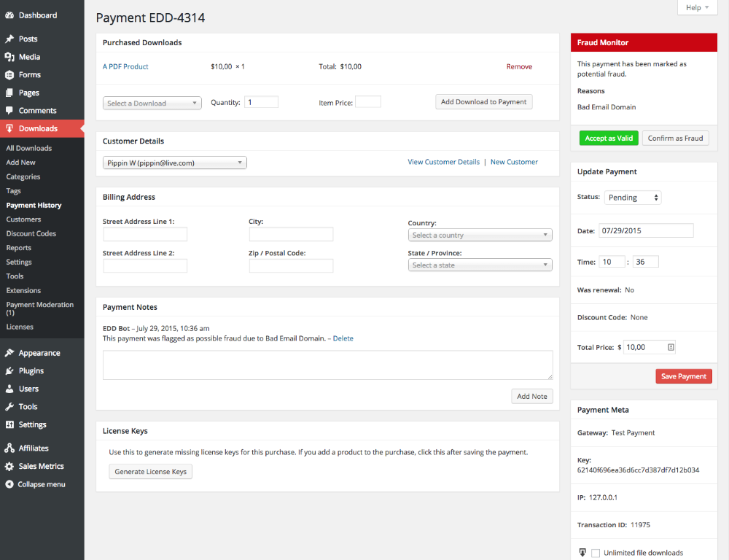Go to Add New under Downloads

(20, 163)
